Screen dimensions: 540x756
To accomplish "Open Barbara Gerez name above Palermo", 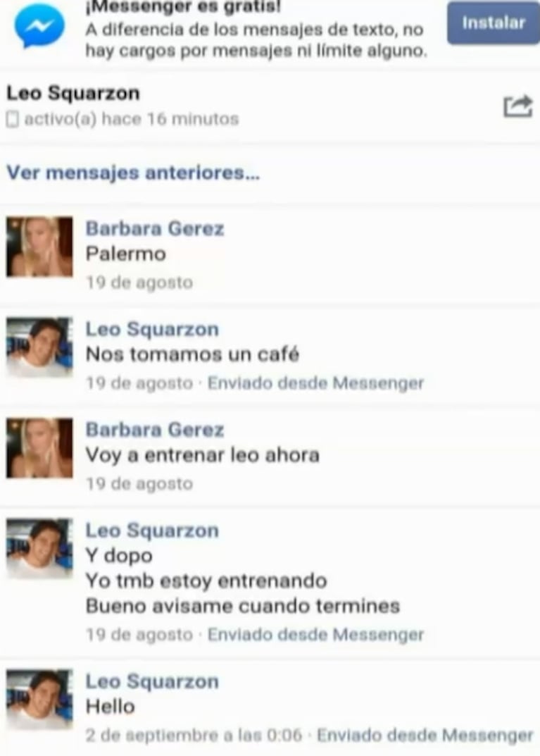I will [155, 228].
